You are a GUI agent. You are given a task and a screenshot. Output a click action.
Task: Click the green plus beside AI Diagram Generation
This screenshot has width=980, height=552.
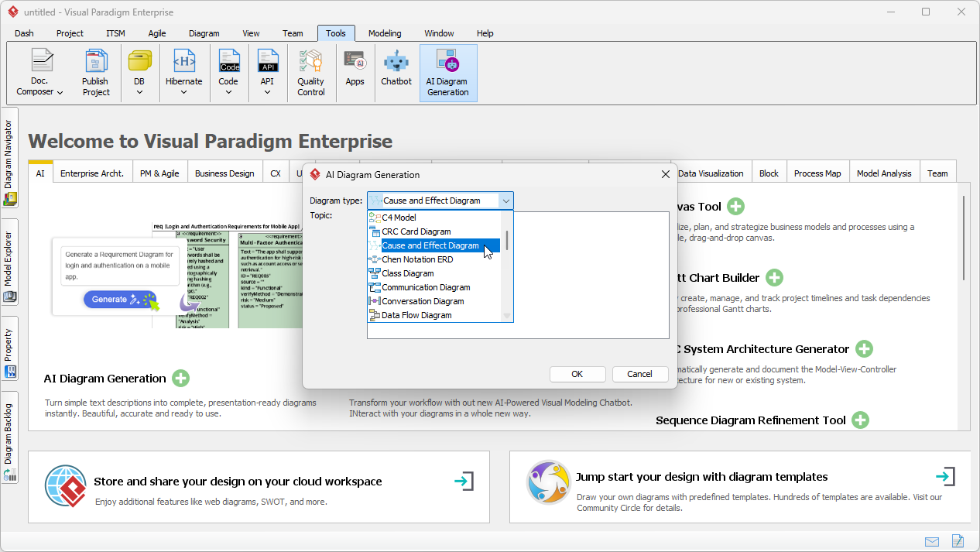(180, 379)
